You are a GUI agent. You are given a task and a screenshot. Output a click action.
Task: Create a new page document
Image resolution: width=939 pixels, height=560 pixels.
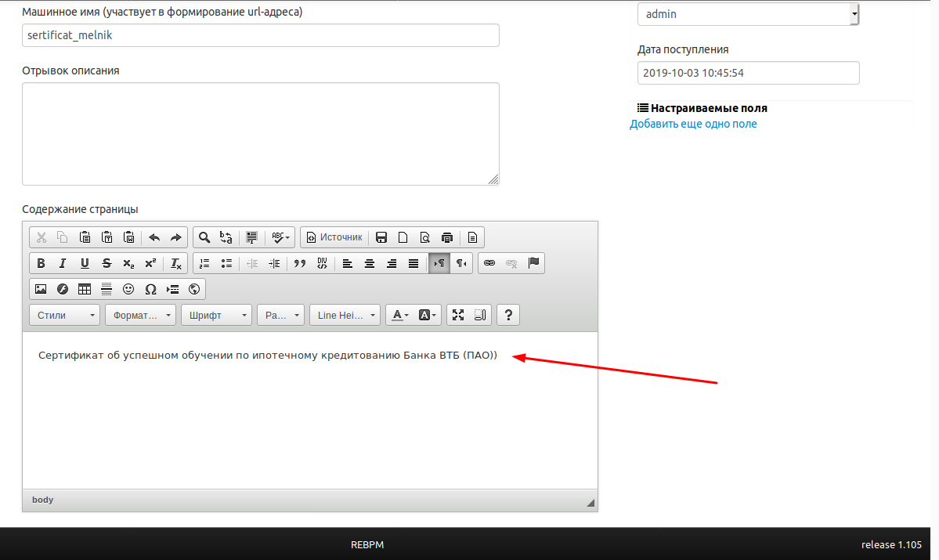tap(403, 237)
